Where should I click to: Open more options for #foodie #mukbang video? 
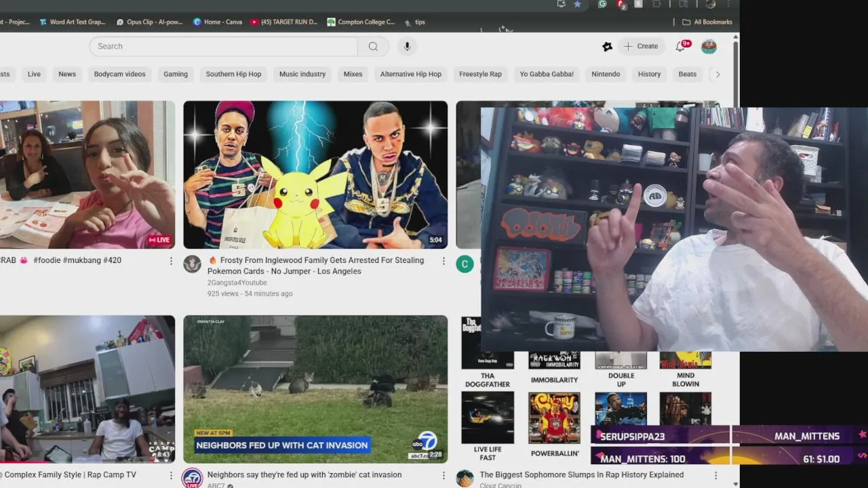(171, 261)
